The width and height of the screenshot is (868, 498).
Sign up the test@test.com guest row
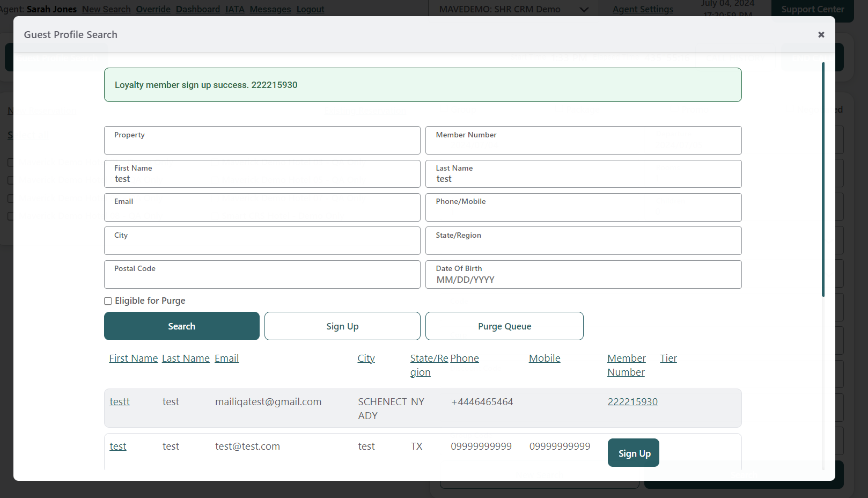(x=634, y=453)
